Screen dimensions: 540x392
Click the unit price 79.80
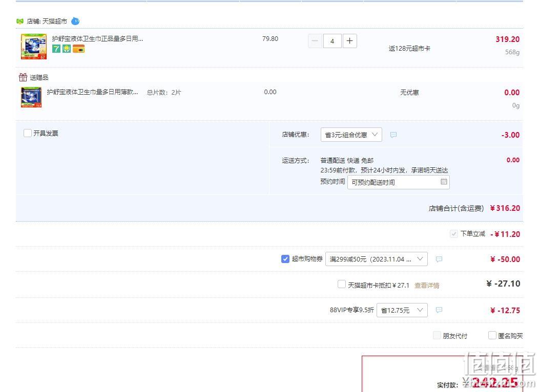coord(270,39)
